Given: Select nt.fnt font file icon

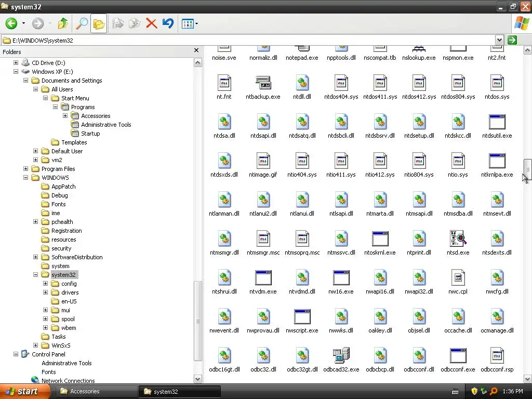Looking at the screenshot, I should [224, 83].
